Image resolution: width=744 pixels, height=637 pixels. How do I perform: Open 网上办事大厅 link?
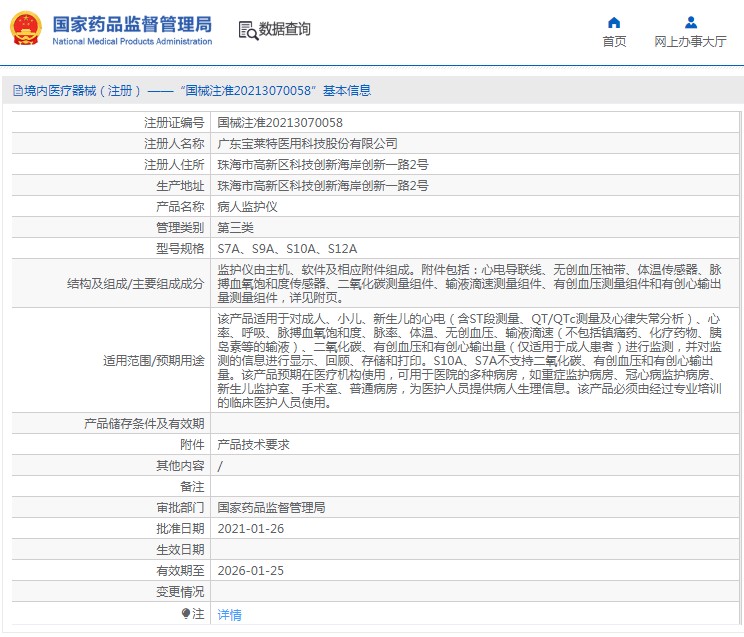[690, 42]
